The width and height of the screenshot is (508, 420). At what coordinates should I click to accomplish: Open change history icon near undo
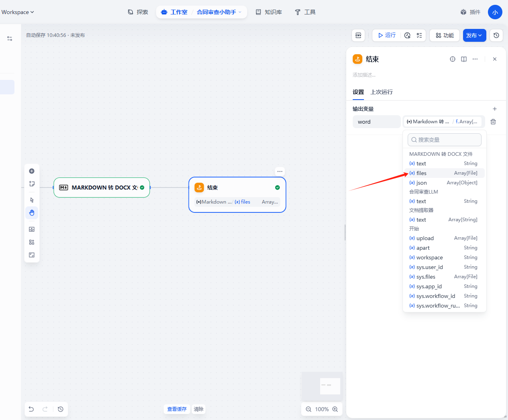(61, 409)
